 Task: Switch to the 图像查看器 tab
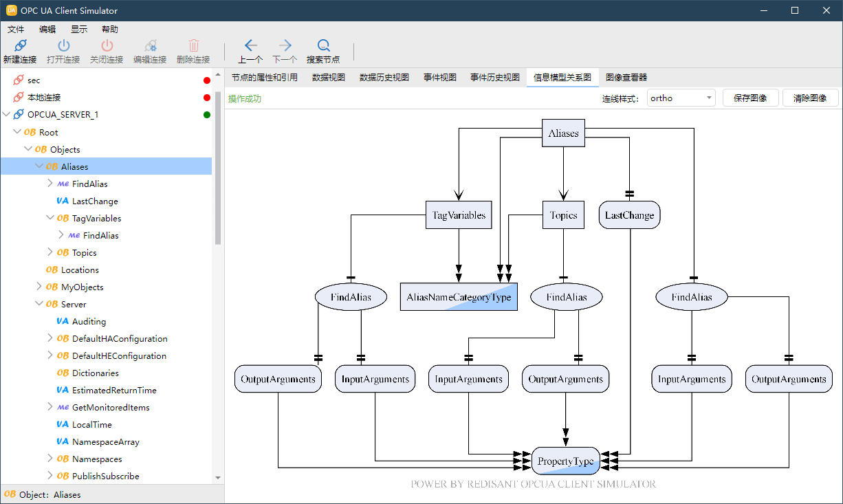tap(626, 78)
